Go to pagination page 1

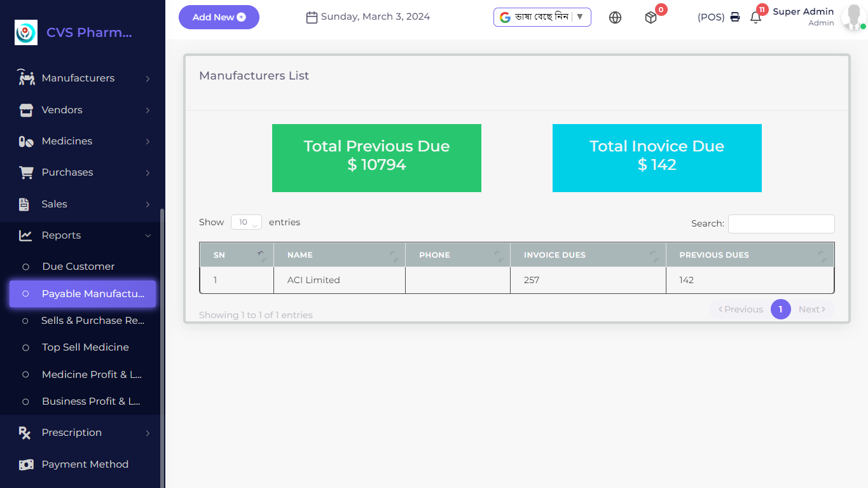click(x=780, y=309)
